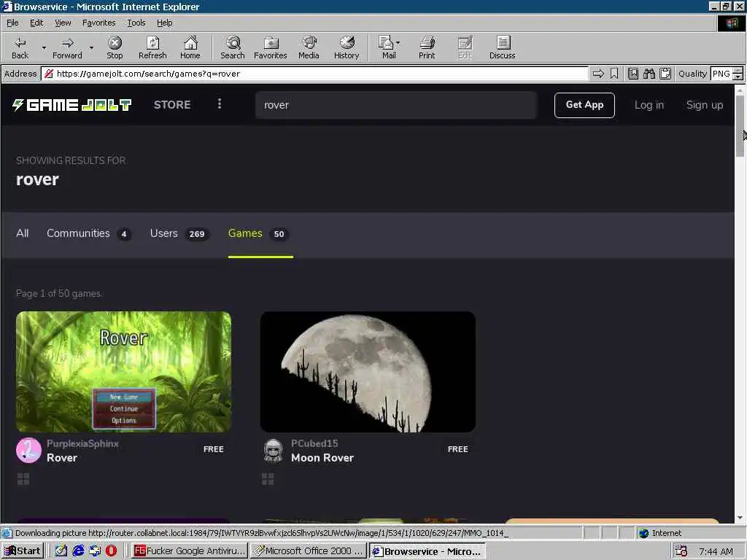This screenshot has height=560, width=747.
Task: Open the Help menu
Action: tap(164, 23)
